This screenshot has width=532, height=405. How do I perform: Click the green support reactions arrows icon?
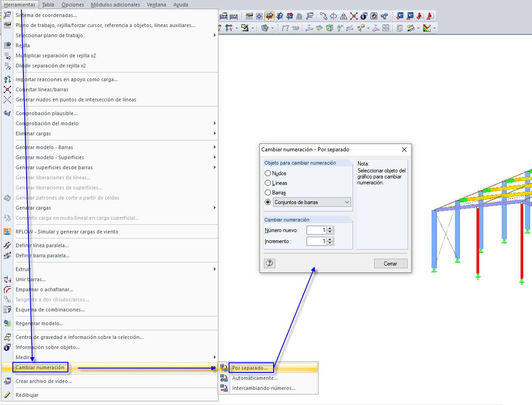pyautogui.click(x=340, y=28)
